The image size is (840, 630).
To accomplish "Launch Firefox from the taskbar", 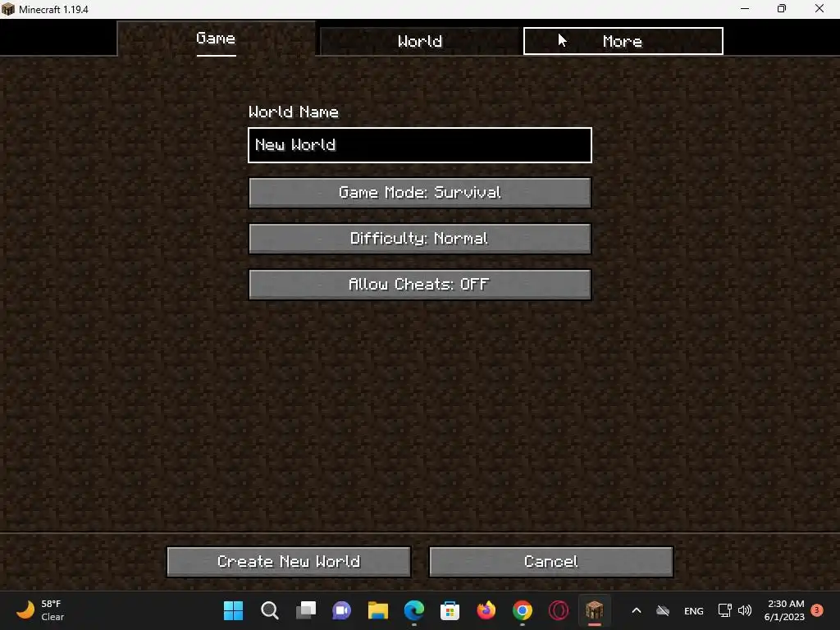I will [x=486, y=610].
